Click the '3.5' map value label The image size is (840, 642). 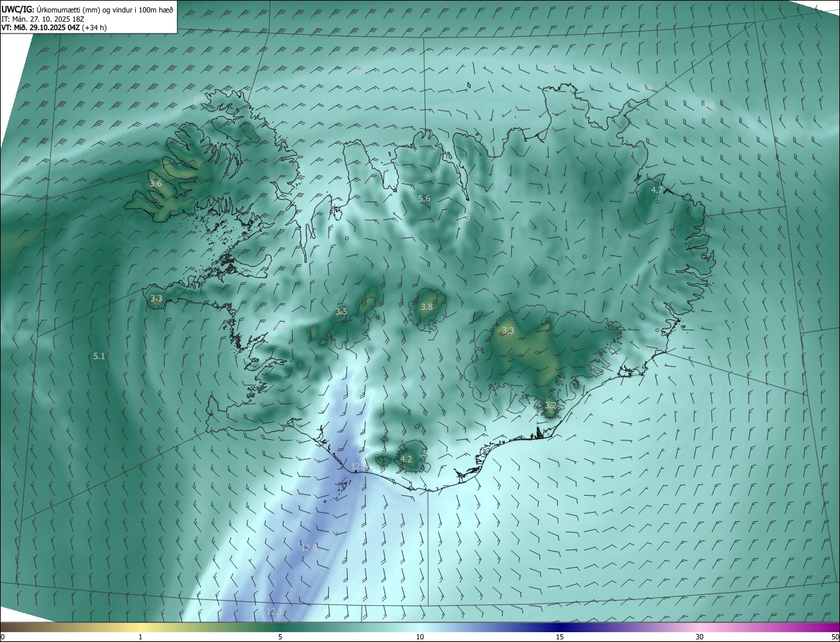(x=341, y=312)
